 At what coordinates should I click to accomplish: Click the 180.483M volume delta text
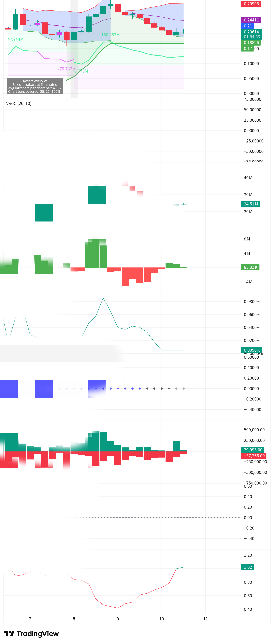tap(110, 35)
